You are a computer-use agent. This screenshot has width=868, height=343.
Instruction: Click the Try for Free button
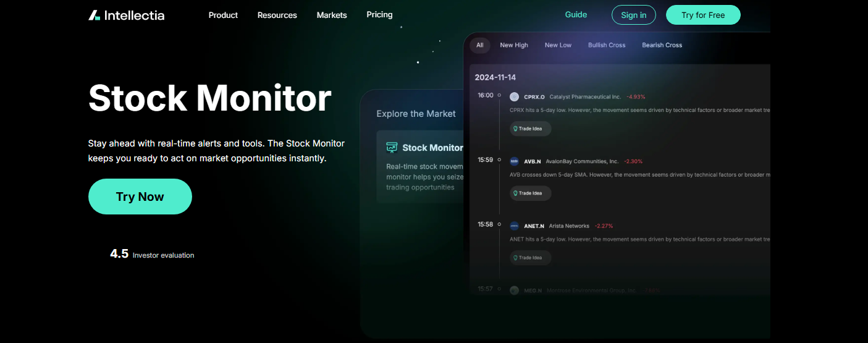tap(703, 15)
